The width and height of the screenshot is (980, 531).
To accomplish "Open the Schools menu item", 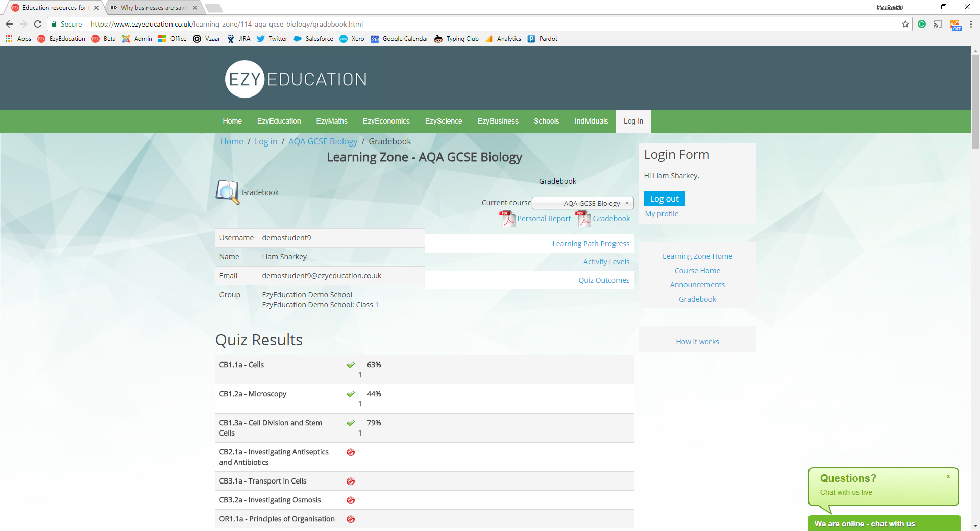I will tap(547, 122).
